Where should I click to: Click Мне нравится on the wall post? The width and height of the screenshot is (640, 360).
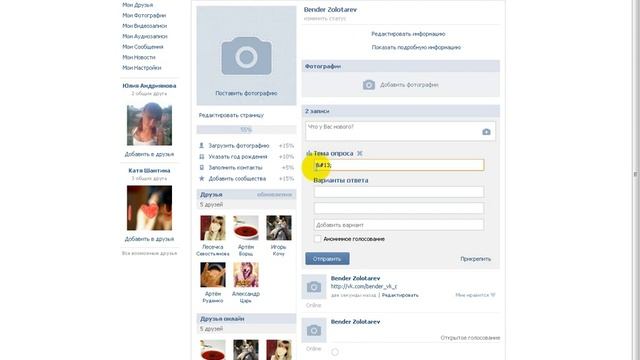(472, 295)
